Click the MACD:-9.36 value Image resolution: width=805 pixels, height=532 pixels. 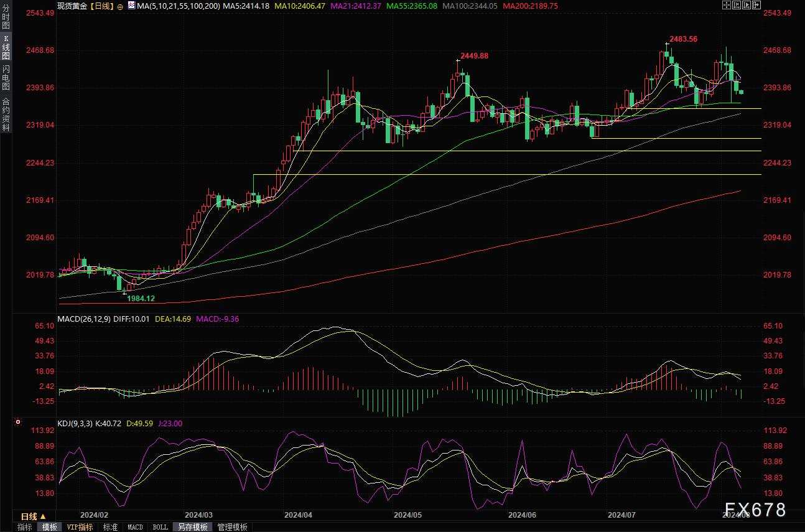tap(218, 319)
